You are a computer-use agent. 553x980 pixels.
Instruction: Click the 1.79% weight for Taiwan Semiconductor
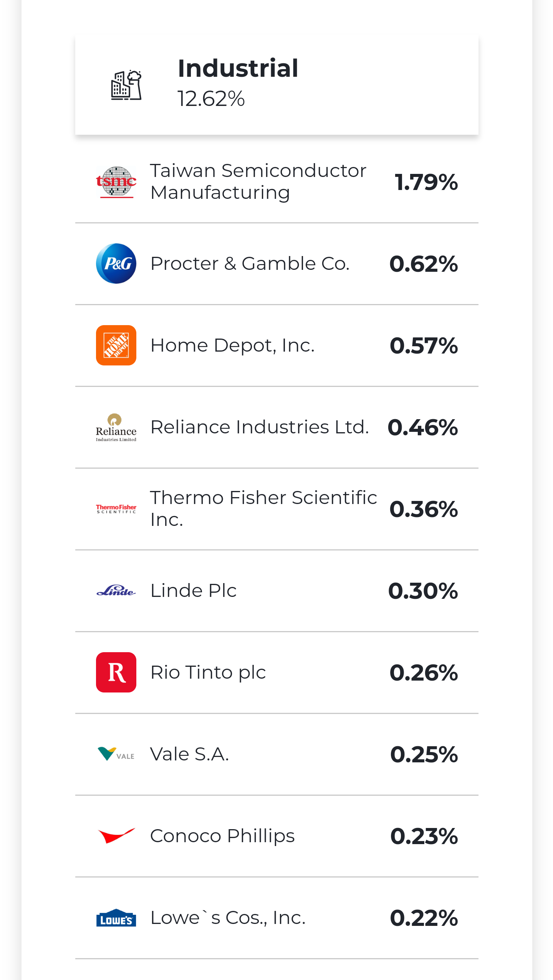point(426,182)
